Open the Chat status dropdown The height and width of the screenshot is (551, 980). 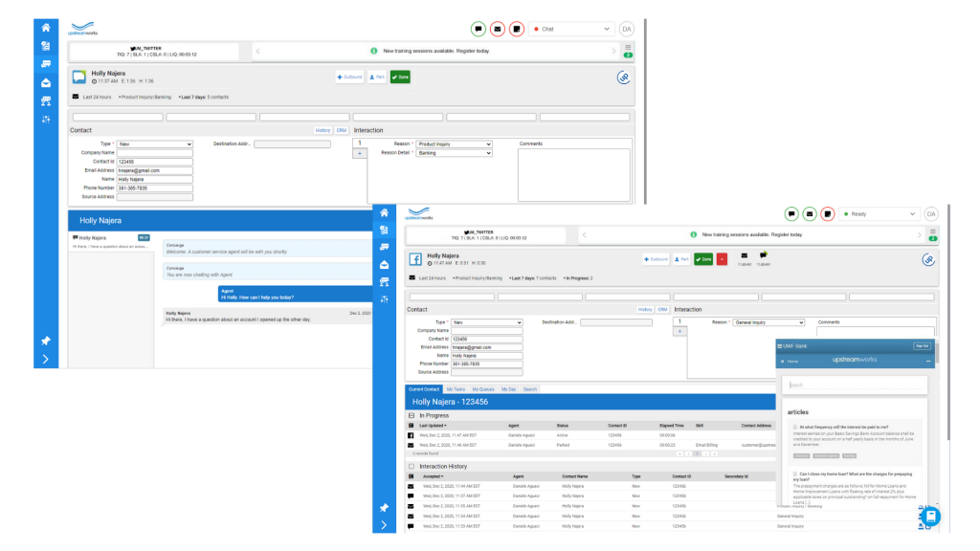[x=572, y=29]
